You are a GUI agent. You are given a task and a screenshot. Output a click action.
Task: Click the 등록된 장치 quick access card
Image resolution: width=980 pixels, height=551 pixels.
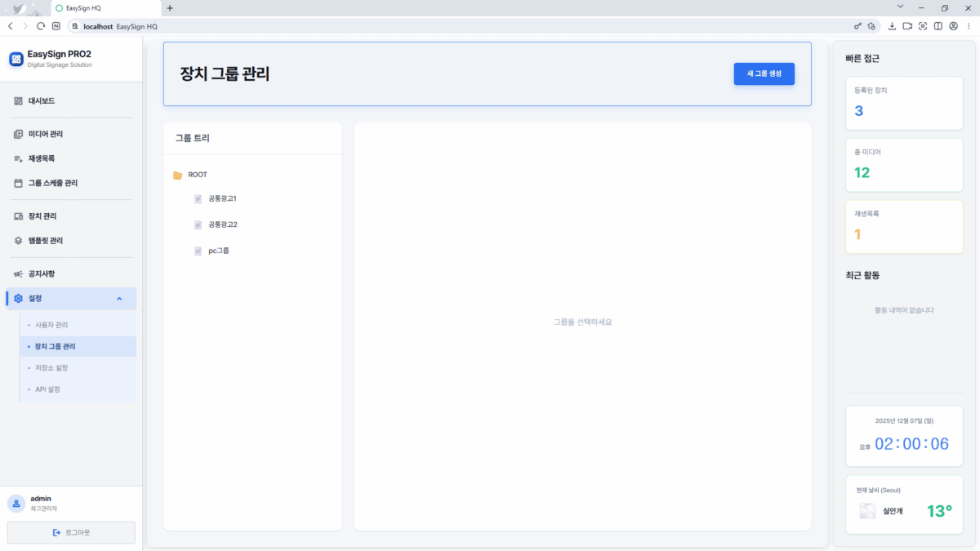click(904, 103)
